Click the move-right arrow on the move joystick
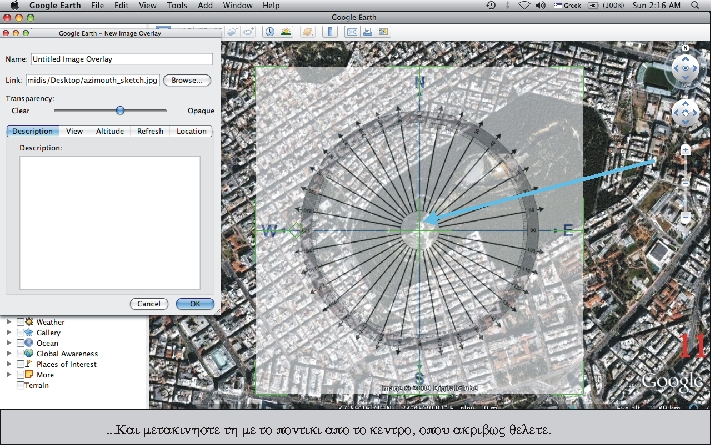Viewport: 711px width, 445px height. tap(694, 112)
